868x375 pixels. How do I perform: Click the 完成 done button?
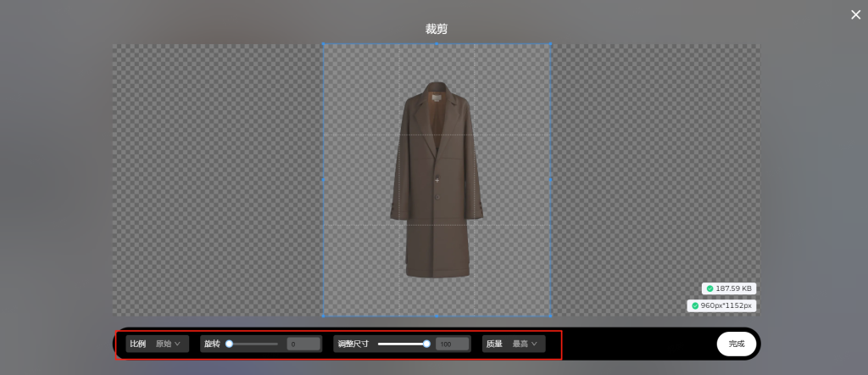737,344
